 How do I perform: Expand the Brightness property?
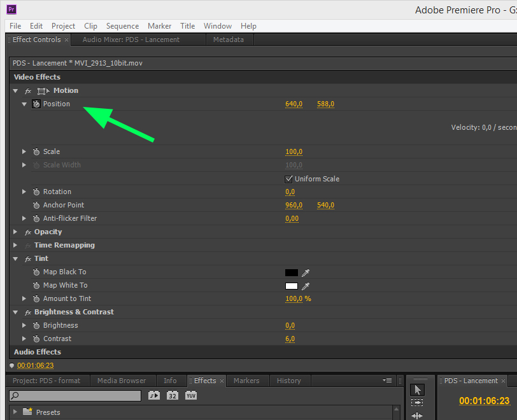(24, 325)
